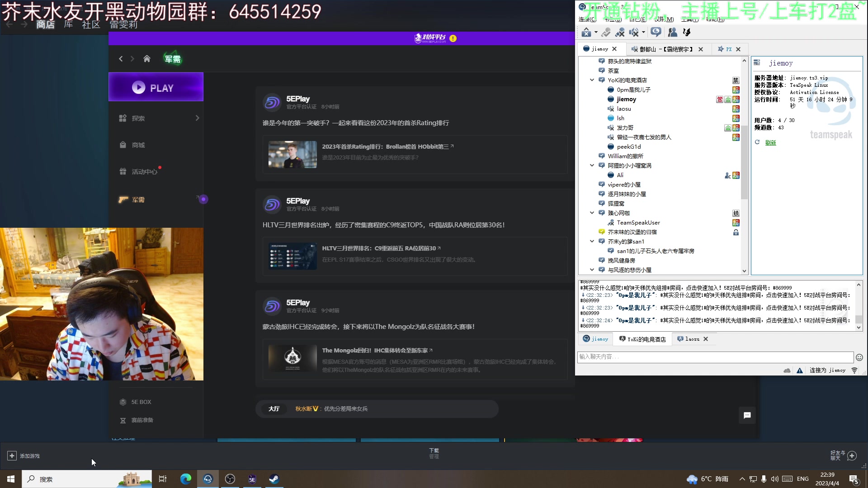Toggle mute speakers icon in TeamSpeak toolbar
Screen dimensions: 868x488
634,33
